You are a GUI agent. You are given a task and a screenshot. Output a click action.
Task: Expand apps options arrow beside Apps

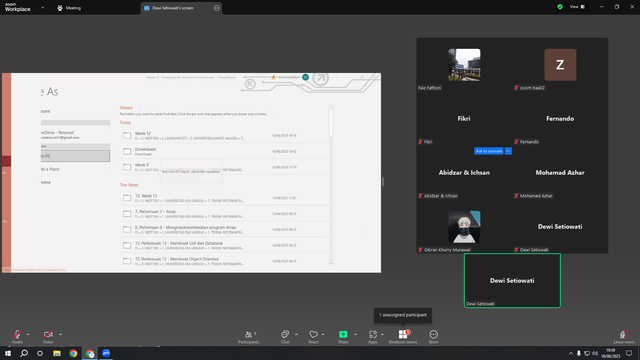(x=382, y=334)
